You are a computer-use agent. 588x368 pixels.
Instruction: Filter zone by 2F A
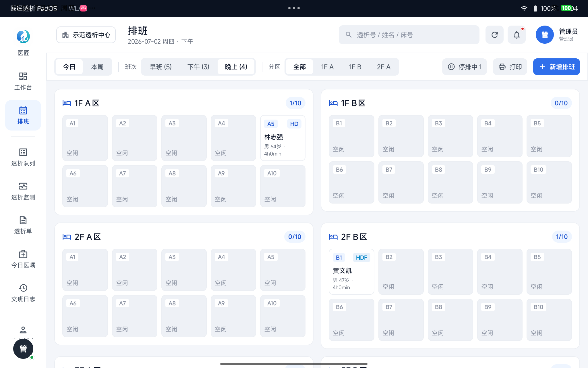pos(384,67)
